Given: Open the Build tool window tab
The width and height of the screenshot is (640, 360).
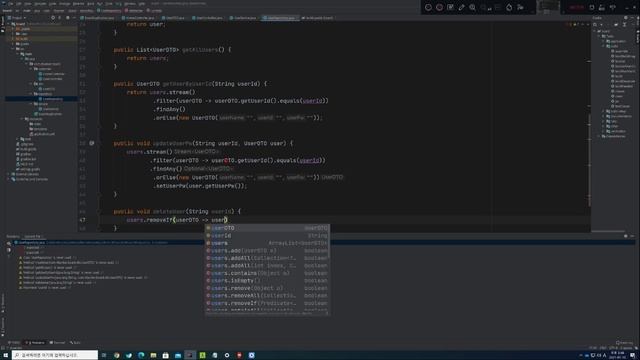Looking at the screenshot, I should 75,343.
